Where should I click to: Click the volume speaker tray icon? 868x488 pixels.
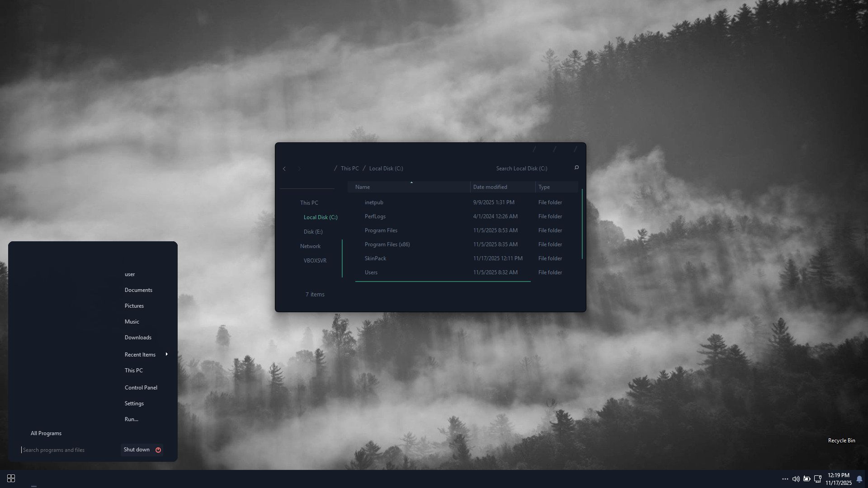tap(796, 479)
